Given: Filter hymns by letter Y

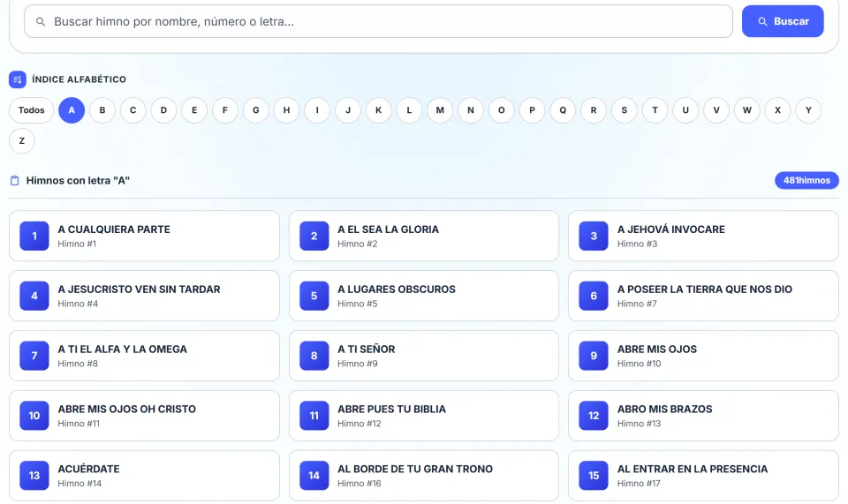Looking at the screenshot, I should pos(808,110).
